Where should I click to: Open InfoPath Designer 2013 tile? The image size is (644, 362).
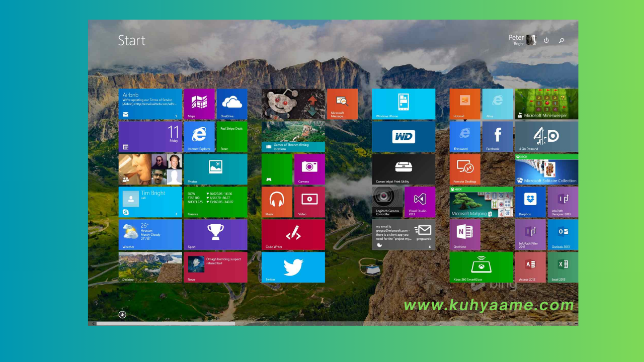[x=563, y=202]
